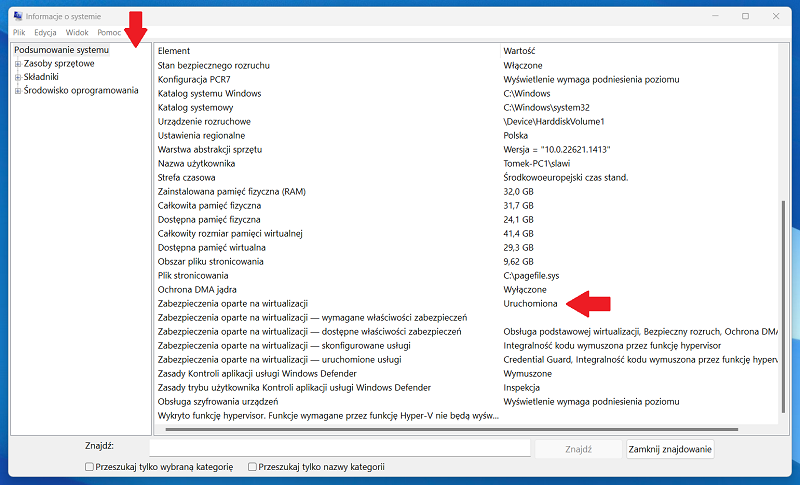Enable Przeszukaj tylko nazwy kategorii checkbox

pos(252,467)
